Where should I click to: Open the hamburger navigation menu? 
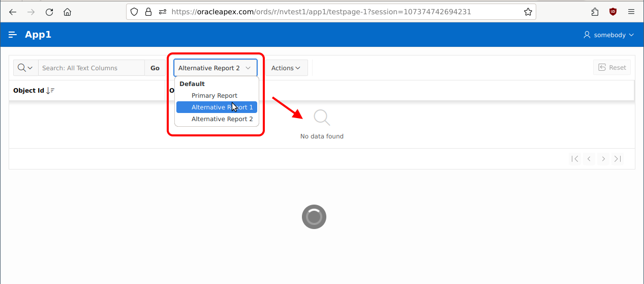click(x=13, y=35)
